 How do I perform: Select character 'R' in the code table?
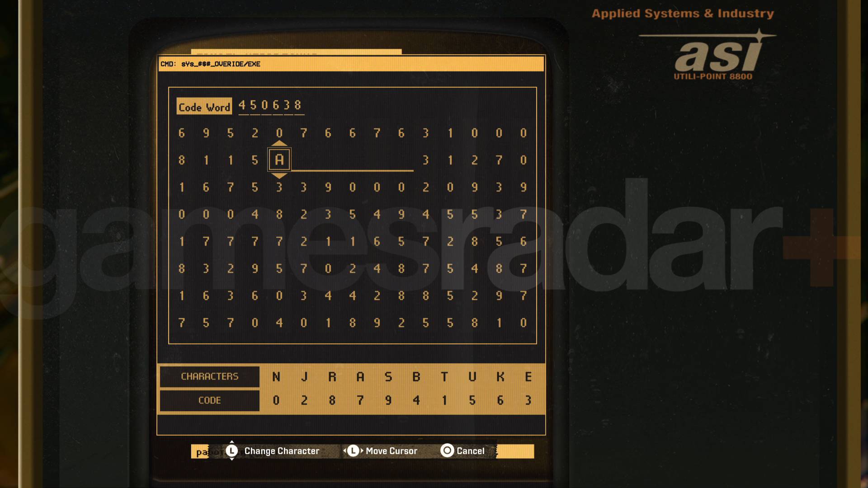pos(331,375)
